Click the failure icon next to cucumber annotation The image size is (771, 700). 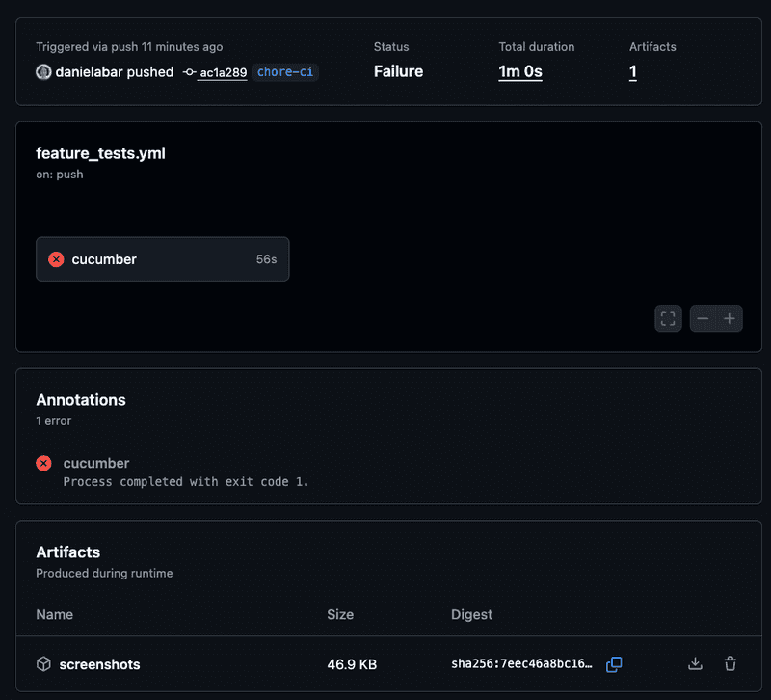coord(42,463)
